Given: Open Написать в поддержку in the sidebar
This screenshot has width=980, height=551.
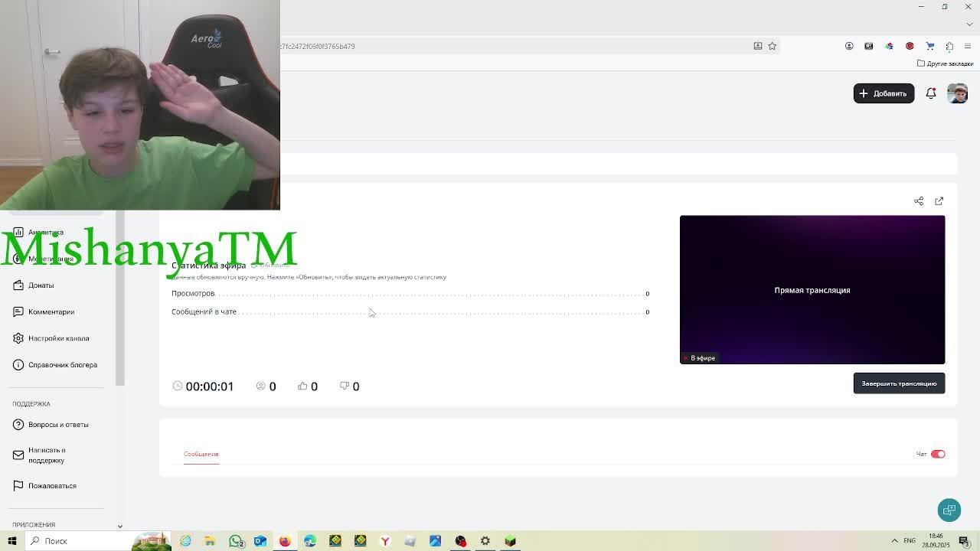Looking at the screenshot, I should click(40, 455).
